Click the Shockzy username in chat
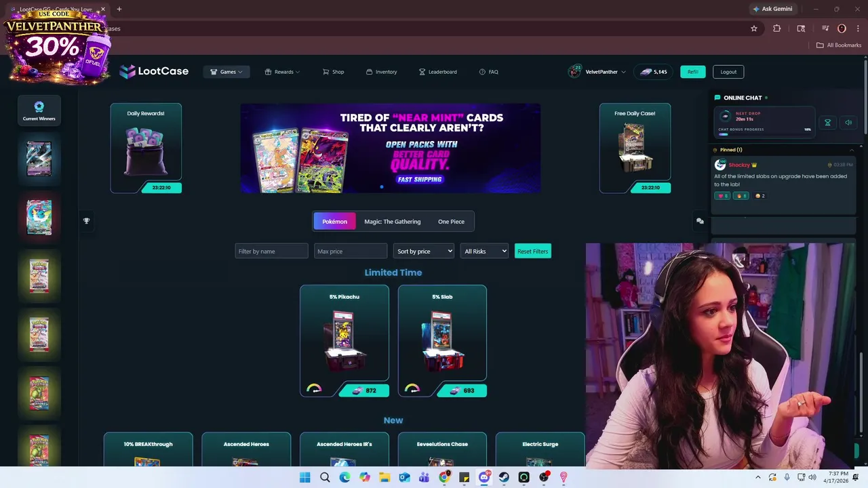868x488 pixels. 739,165
